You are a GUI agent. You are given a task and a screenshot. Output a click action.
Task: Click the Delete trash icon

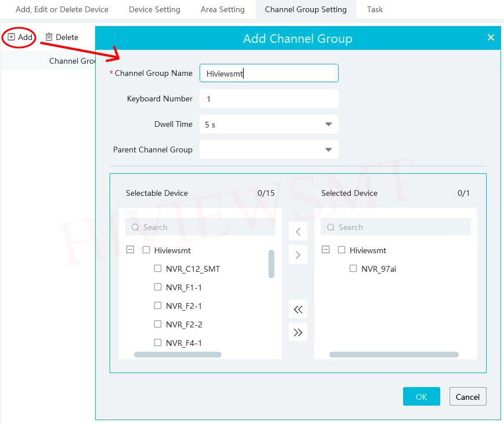49,37
